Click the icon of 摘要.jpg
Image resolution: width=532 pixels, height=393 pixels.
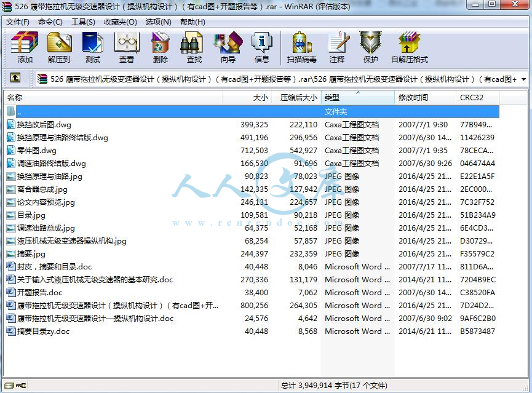(x=11, y=254)
